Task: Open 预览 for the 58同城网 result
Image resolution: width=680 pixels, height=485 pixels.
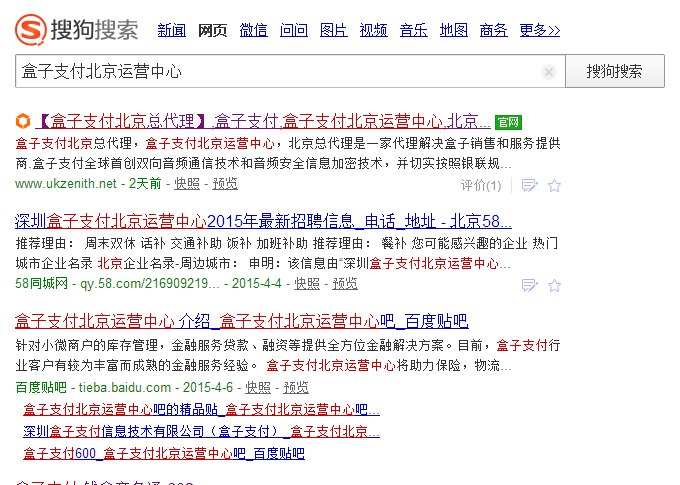Action: click(x=345, y=284)
